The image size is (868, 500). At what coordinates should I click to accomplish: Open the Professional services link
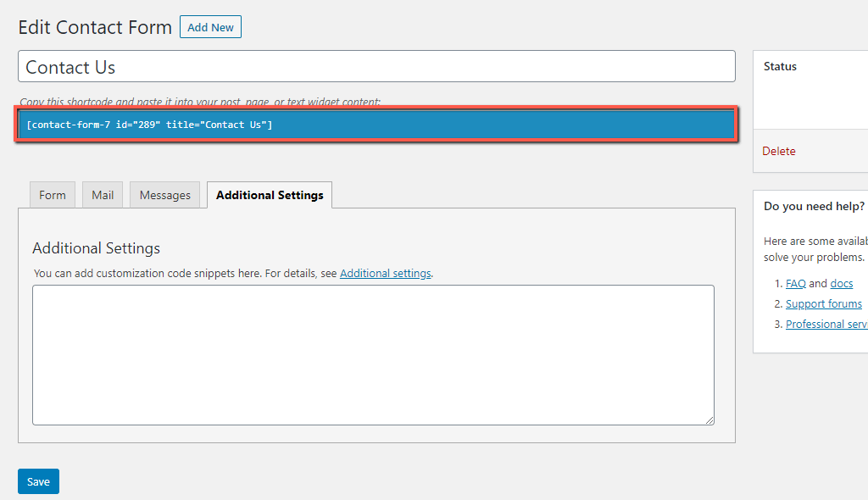[826, 324]
